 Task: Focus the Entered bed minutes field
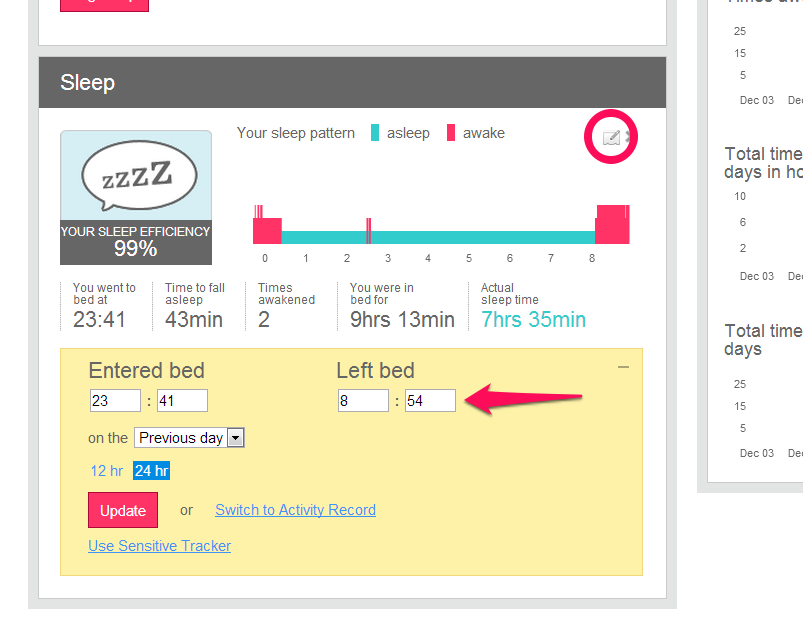[182, 400]
